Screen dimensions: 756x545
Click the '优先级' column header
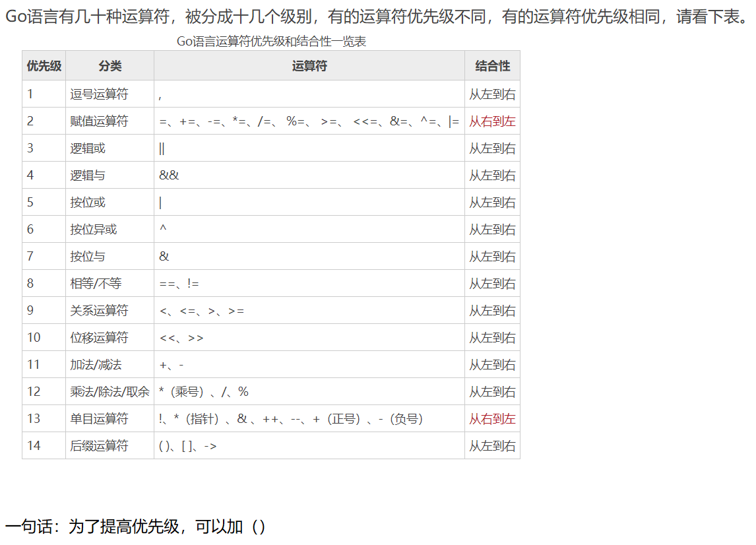pyautogui.click(x=44, y=65)
